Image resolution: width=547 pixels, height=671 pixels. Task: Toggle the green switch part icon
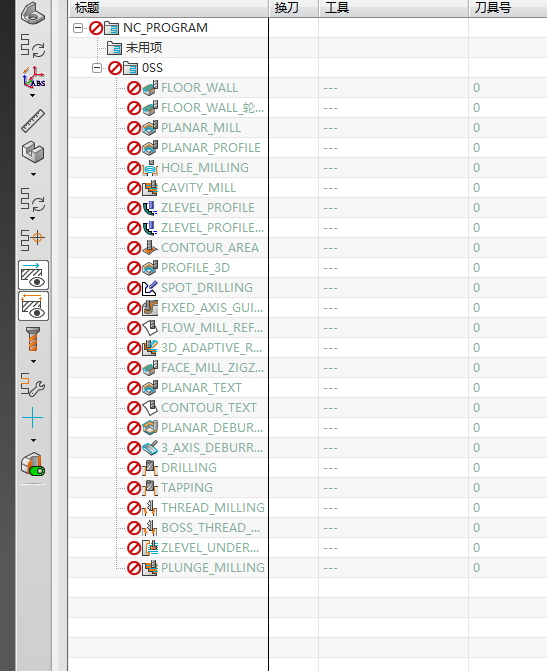point(33,465)
